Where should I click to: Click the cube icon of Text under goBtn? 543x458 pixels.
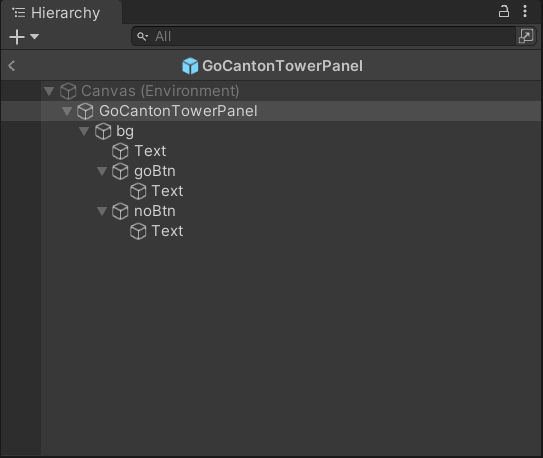[x=138, y=191]
